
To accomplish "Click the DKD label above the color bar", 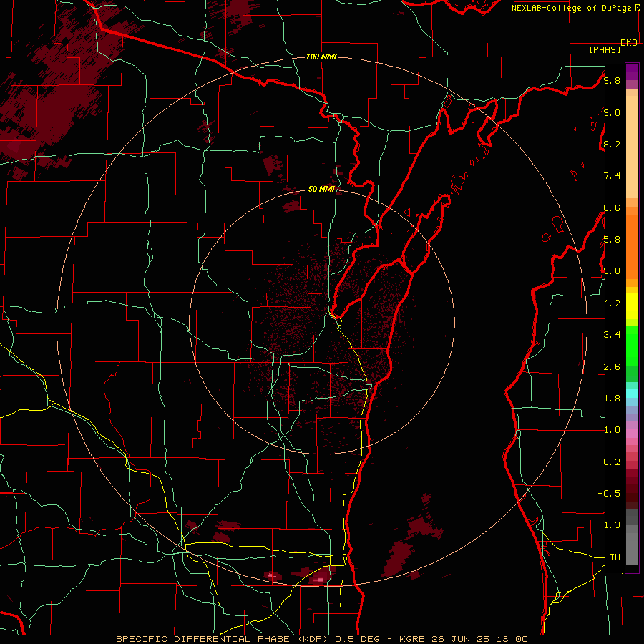I will (x=629, y=43).
